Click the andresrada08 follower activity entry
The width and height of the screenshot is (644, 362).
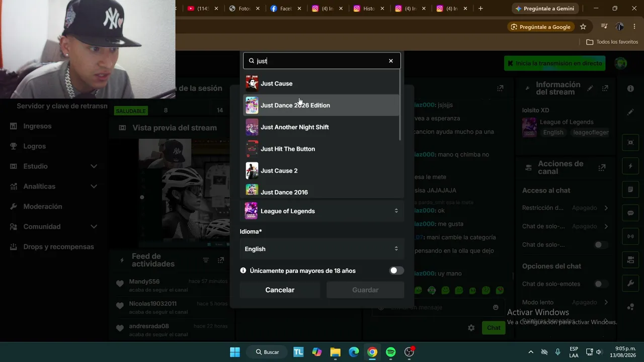pos(172,330)
